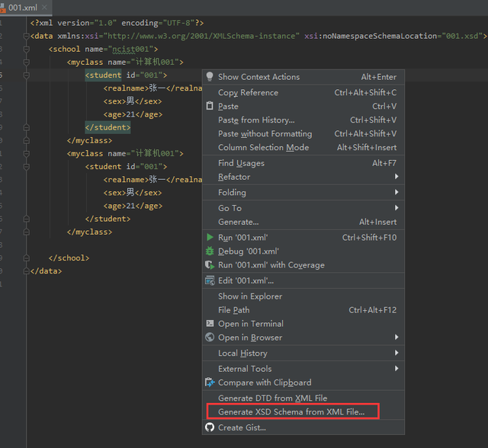Viewport: 488px width, 448px height.
Task: Choose Show Context Actions in the menu
Action: [303, 77]
